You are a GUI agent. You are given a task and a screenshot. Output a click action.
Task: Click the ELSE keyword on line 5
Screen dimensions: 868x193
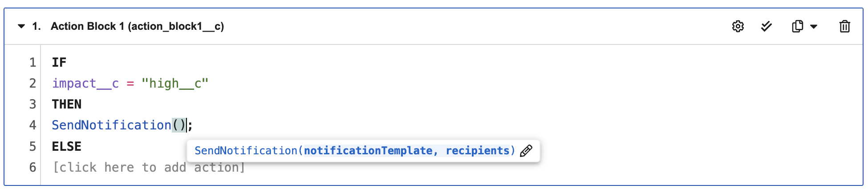coord(67,146)
